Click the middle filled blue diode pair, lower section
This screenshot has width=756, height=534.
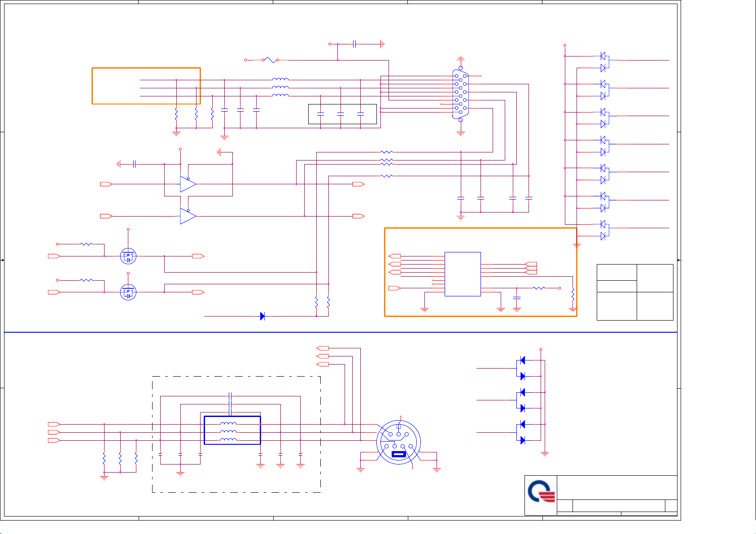coord(521,400)
